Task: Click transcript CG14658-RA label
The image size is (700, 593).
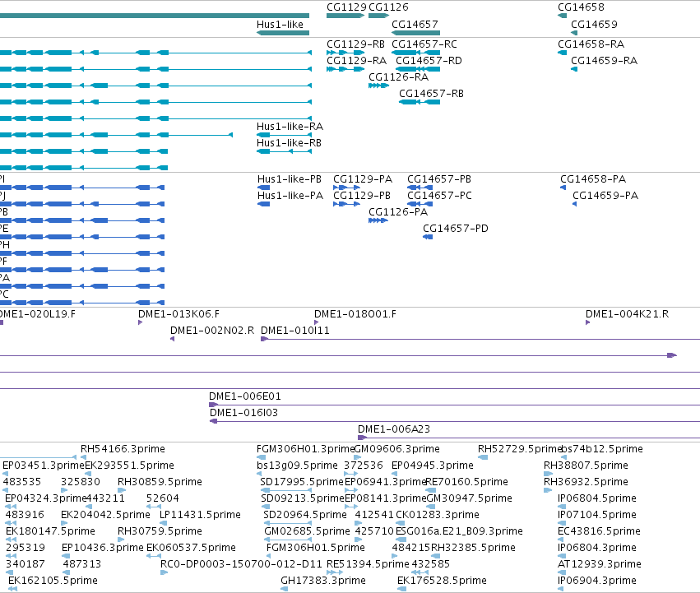Action: [591, 44]
